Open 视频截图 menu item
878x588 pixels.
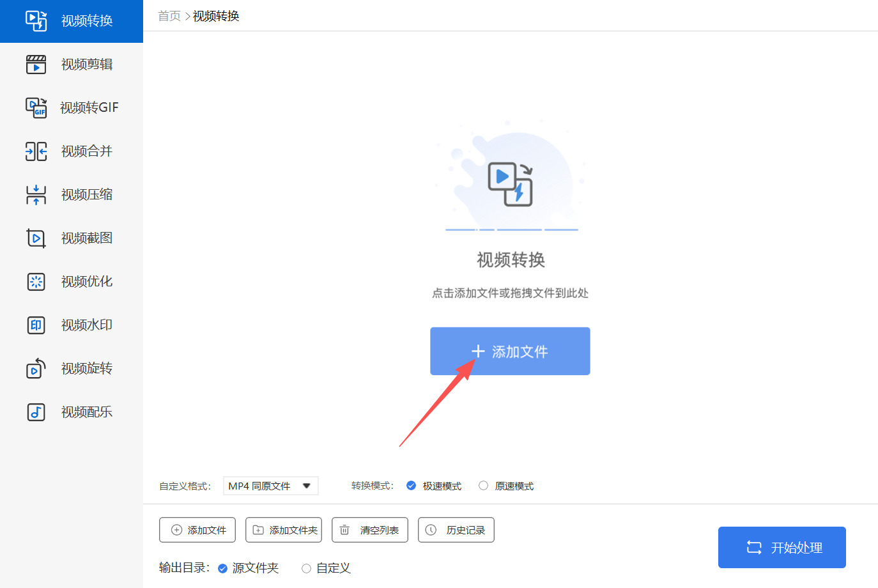tap(72, 238)
